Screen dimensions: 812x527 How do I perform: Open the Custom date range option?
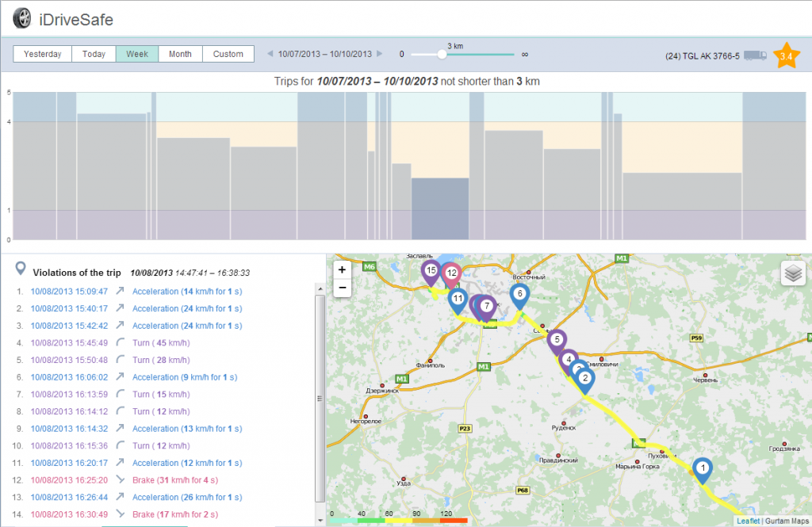tap(228, 54)
